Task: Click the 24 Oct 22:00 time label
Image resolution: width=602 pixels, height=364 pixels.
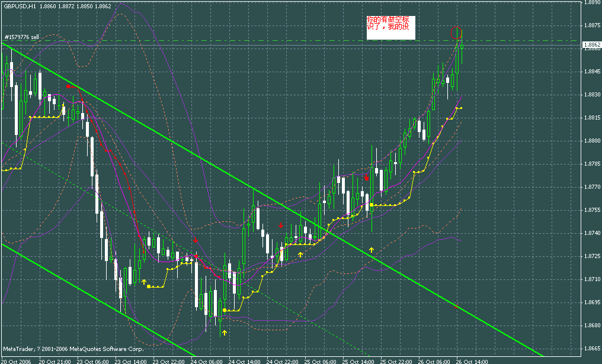Action: (282, 361)
